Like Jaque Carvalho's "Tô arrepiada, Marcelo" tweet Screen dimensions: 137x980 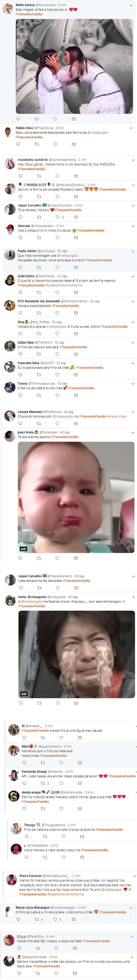click(57, 217)
